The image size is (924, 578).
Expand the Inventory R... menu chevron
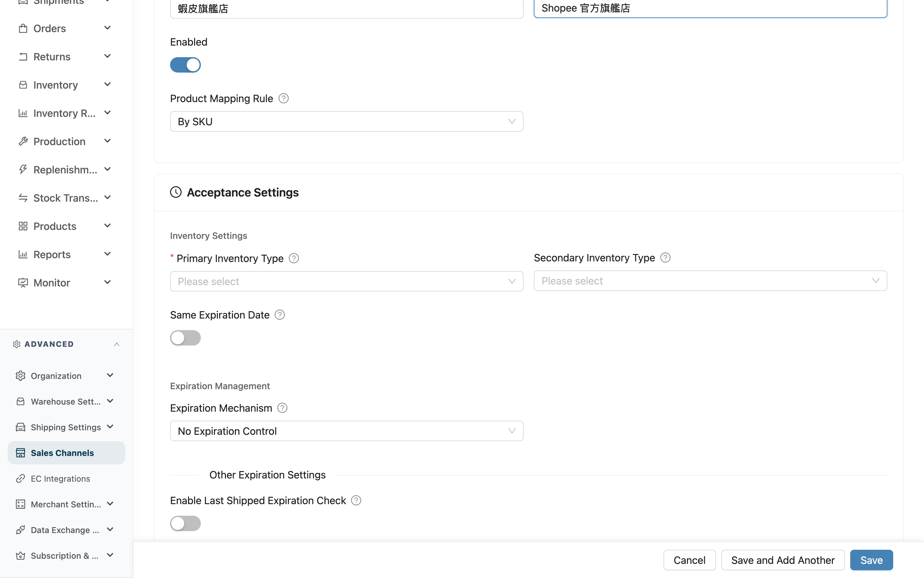coord(108,113)
